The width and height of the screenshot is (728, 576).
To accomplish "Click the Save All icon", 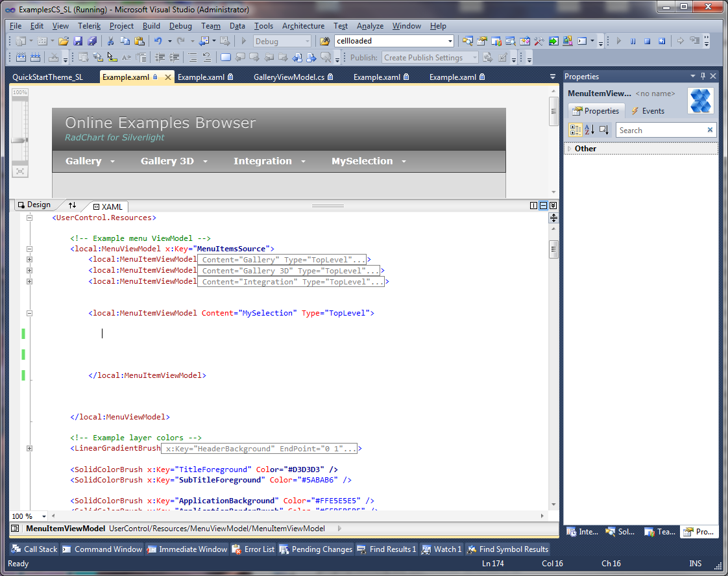I will (x=92, y=41).
